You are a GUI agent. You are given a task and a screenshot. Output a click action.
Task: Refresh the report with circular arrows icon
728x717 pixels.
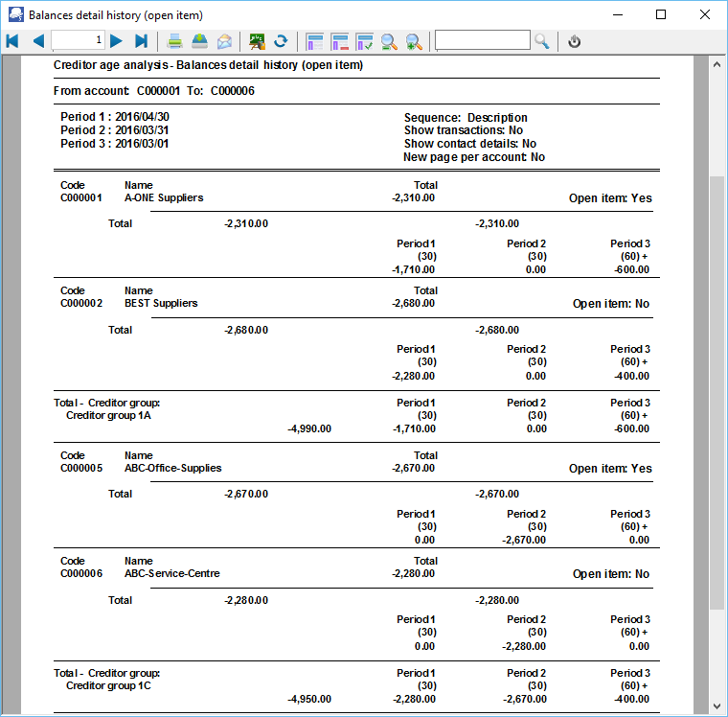[281, 41]
